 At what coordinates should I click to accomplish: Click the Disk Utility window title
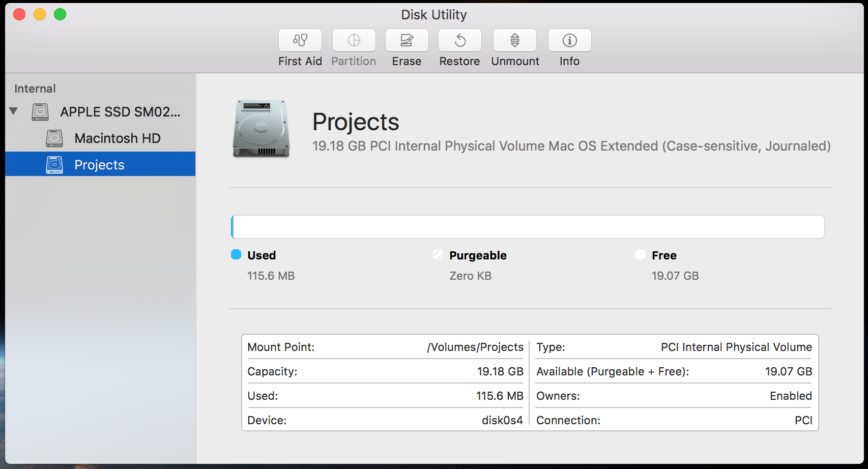(x=434, y=15)
